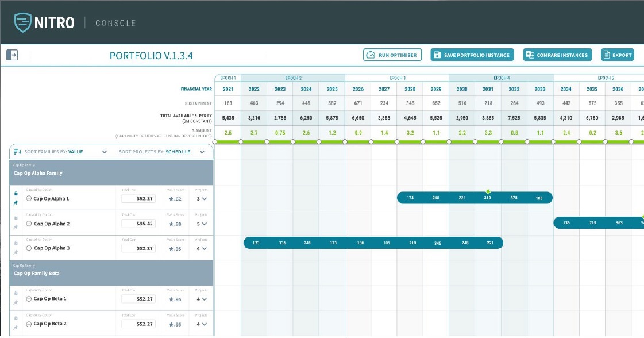Click Cap Op Beta 2 star value score
Screen dimensions: 644x338
[x=175, y=324]
